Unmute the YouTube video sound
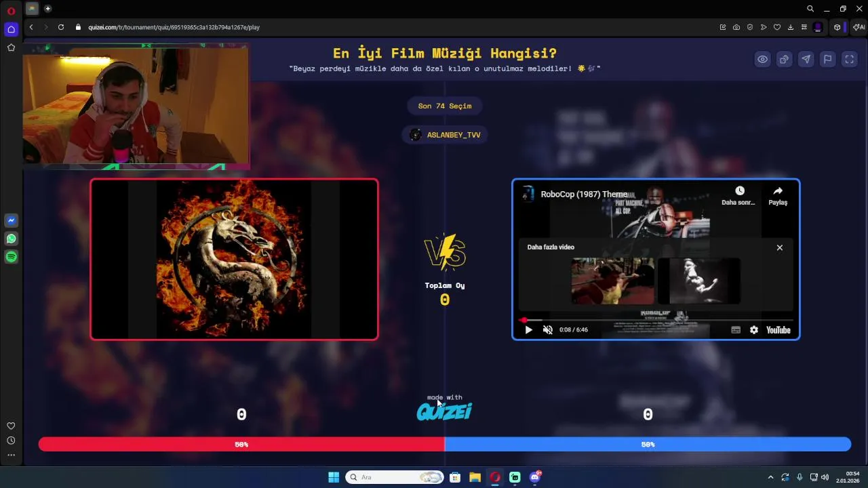The image size is (868, 488). (547, 330)
